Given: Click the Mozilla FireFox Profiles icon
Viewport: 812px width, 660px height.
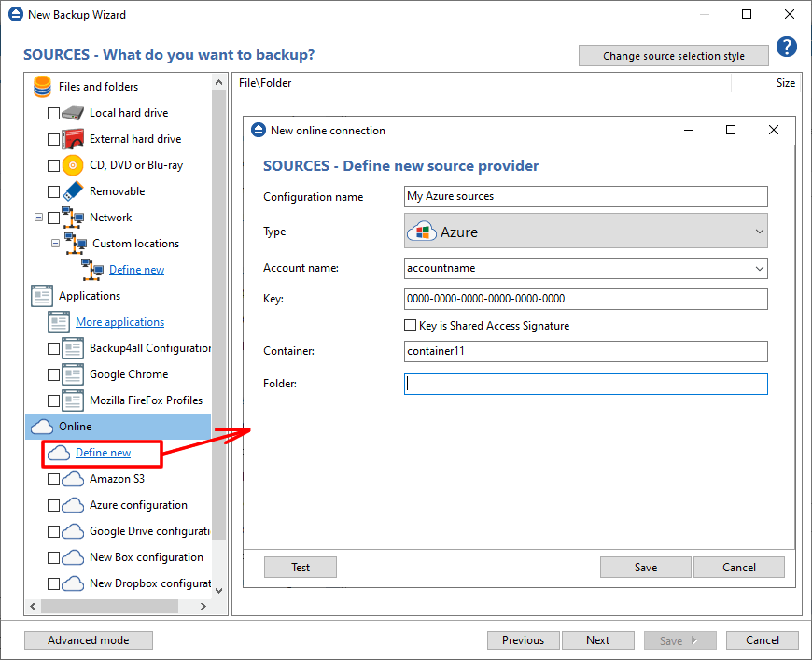Looking at the screenshot, I should point(73,400).
